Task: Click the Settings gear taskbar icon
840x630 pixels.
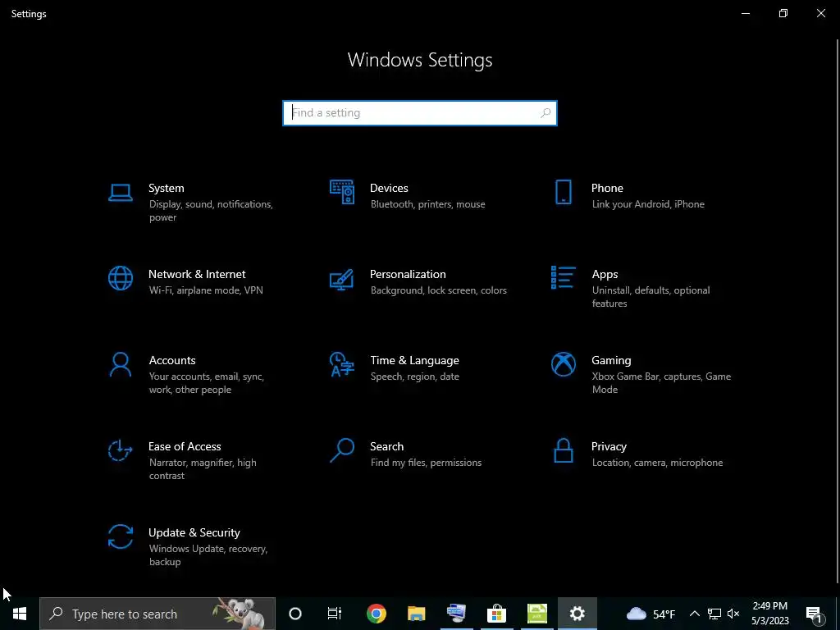Action: tap(577, 614)
